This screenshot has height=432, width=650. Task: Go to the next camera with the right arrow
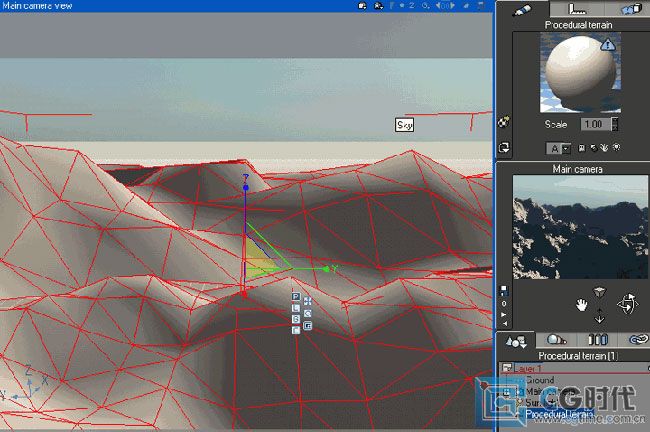tap(504, 314)
